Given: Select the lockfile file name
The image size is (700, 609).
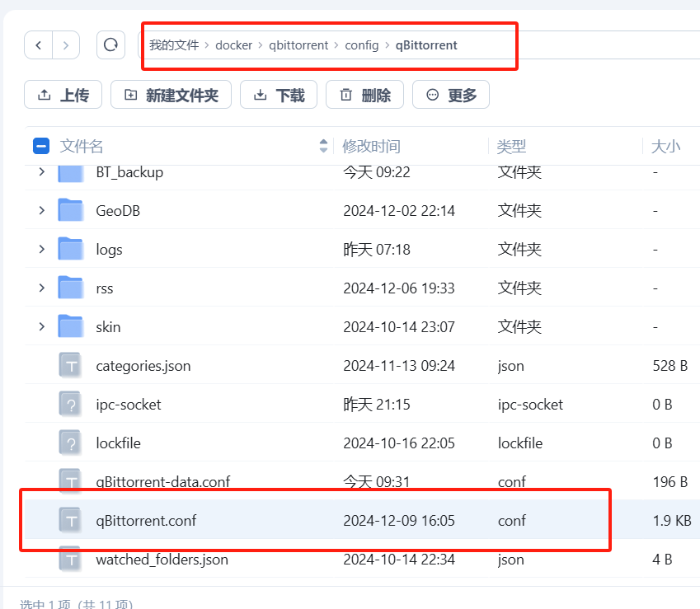Looking at the screenshot, I should (x=118, y=443).
